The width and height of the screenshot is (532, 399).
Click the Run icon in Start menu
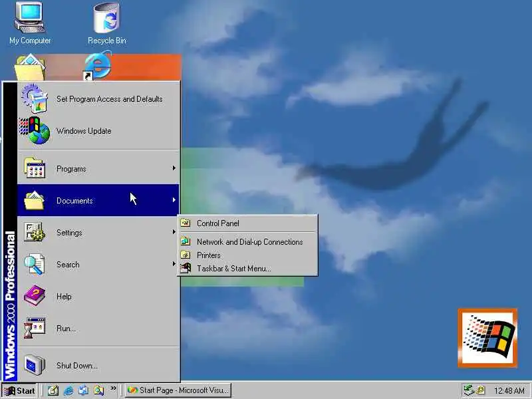pyautogui.click(x=35, y=328)
